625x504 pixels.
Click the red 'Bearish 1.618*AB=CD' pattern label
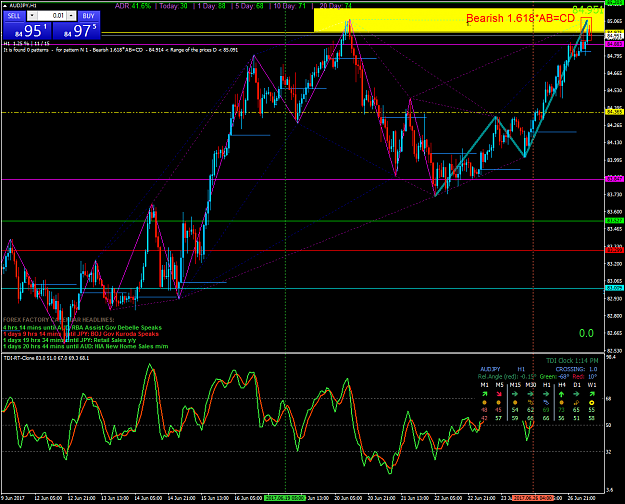click(520, 18)
